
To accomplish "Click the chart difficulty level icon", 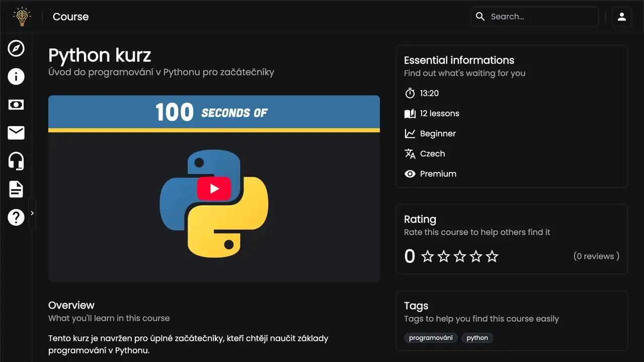I will 410,134.
